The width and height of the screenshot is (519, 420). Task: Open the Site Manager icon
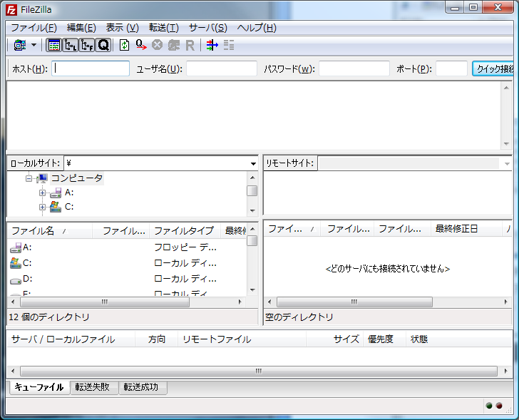pos(20,45)
